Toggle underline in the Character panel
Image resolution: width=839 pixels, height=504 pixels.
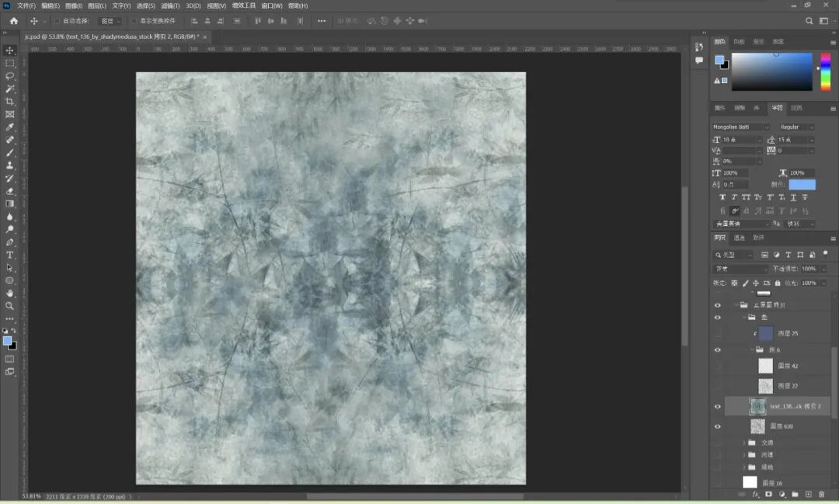tap(793, 197)
